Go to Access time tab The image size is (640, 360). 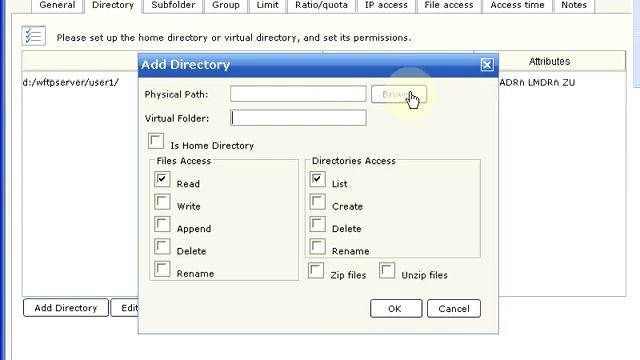517,6
